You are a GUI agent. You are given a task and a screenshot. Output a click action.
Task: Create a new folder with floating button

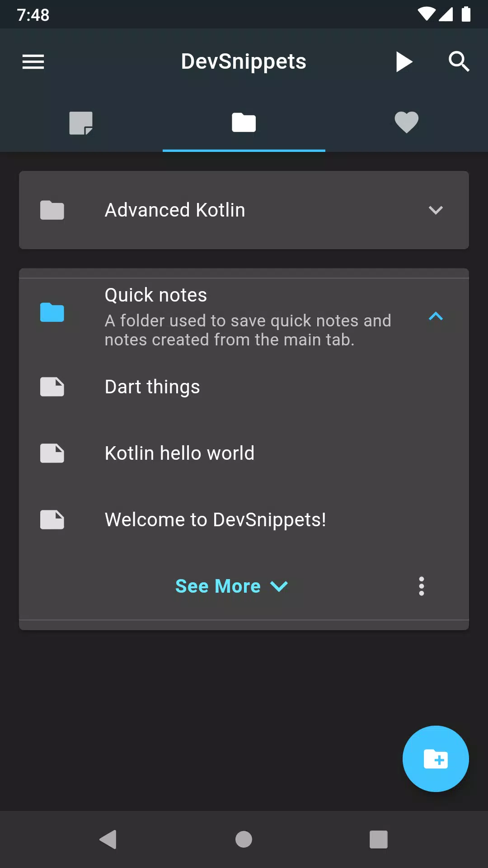[436, 759]
